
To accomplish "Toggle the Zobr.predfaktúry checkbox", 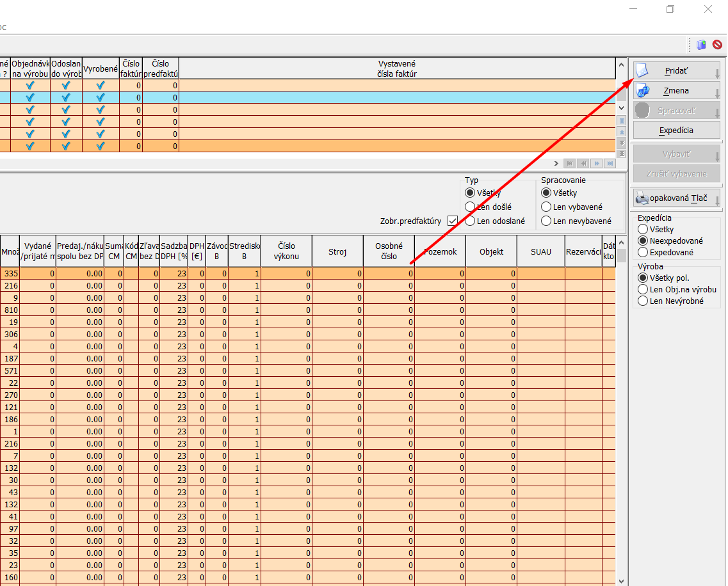I will (453, 221).
